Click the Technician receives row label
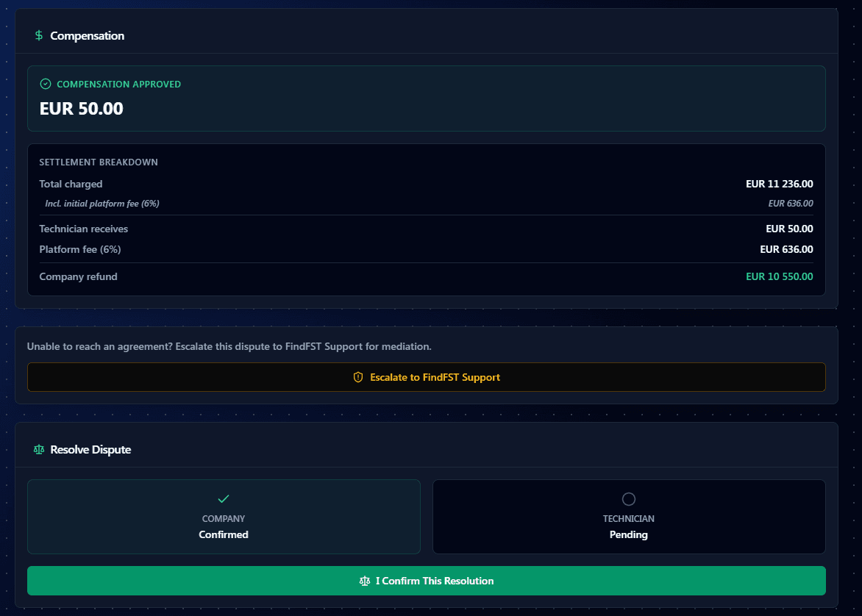 pyautogui.click(x=84, y=229)
